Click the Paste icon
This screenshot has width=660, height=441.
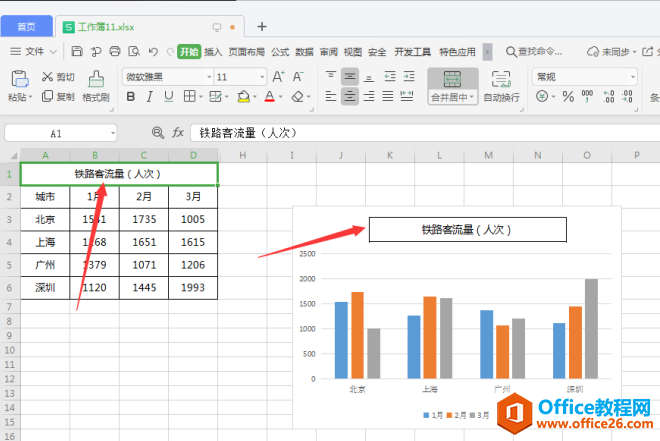click(x=19, y=79)
